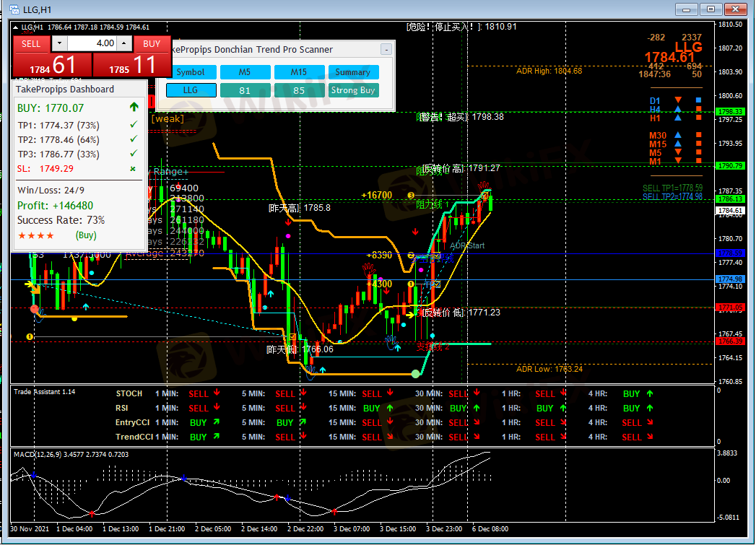Select the M5 column header in scanner
Image resolution: width=756 pixels, height=545 pixels.
(x=245, y=72)
